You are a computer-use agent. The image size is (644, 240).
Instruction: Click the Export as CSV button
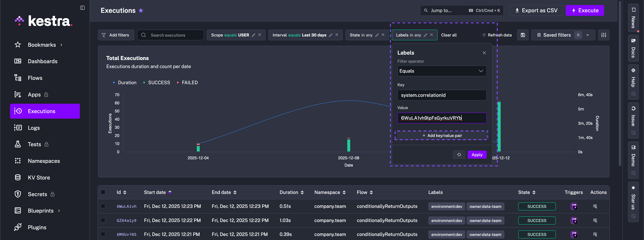tap(536, 11)
